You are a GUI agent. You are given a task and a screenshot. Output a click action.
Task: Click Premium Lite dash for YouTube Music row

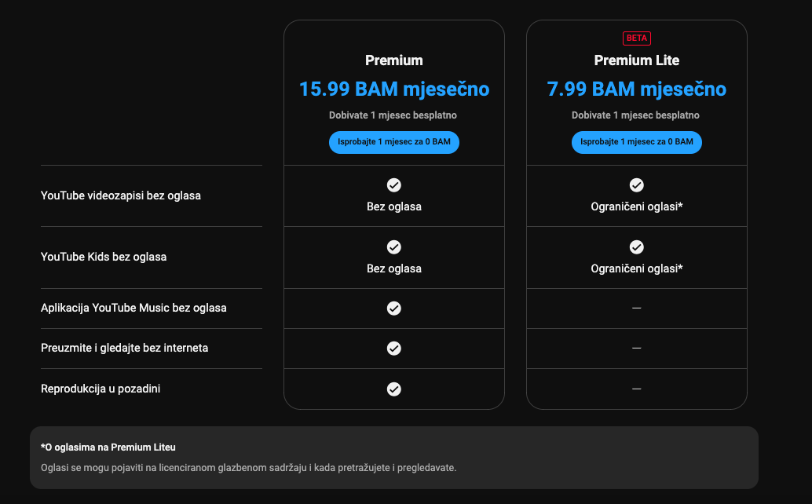(x=636, y=308)
